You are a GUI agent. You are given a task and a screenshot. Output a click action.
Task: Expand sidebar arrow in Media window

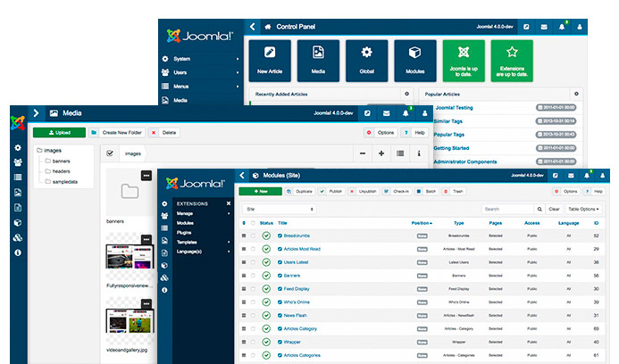[x=36, y=113]
